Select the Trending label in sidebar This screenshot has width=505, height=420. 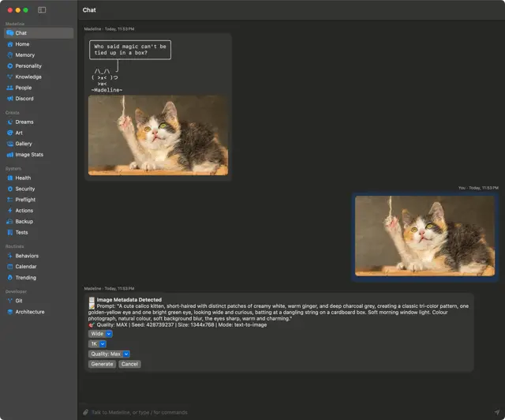tap(26, 278)
